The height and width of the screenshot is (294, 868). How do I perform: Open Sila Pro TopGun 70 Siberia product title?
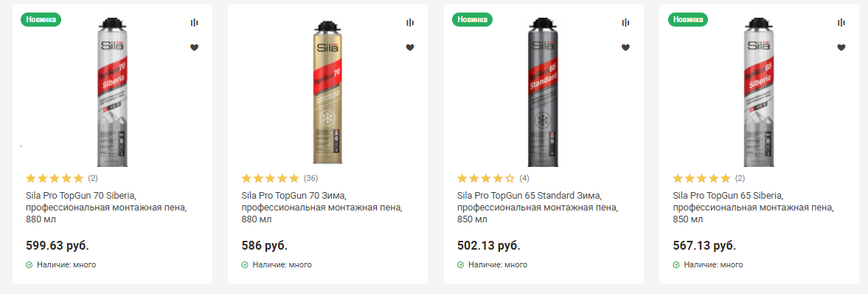coord(106,208)
